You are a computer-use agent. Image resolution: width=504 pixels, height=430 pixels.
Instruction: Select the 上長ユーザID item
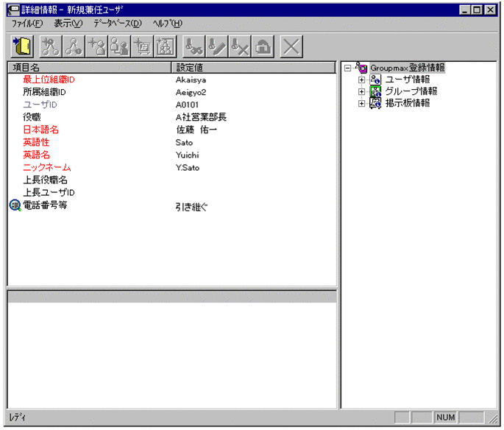pyautogui.click(x=49, y=192)
